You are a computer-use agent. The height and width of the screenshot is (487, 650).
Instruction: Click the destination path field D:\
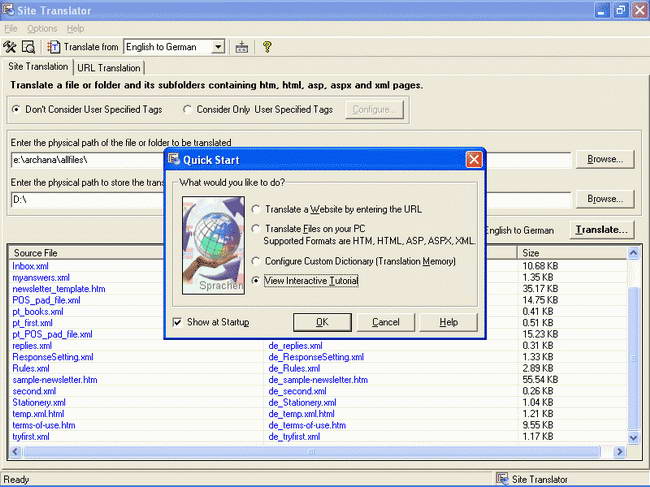click(x=87, y=199)
